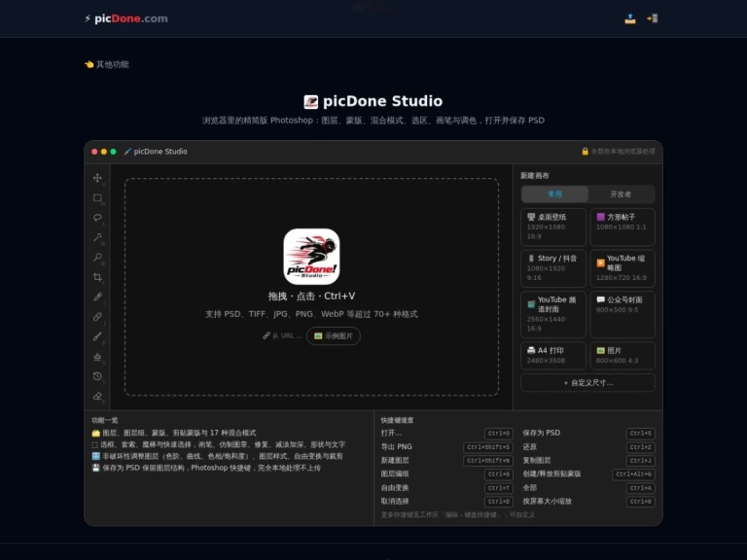Viewport: 747px width, 560px height.
Task: Click the 取消选择 shortcut row
Action: 446,501
